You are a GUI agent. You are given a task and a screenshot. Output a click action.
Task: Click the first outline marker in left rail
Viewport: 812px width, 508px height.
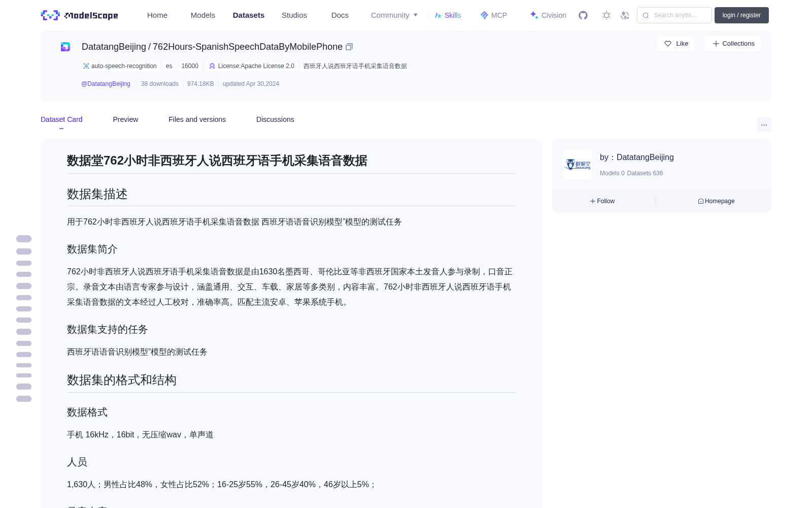coord(24,239)
